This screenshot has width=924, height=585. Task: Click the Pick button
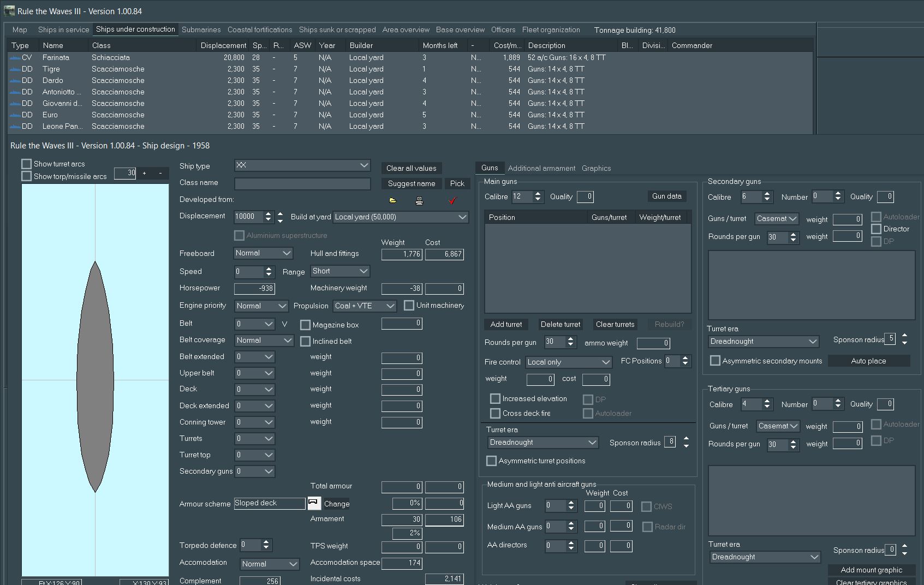[457, 183]
